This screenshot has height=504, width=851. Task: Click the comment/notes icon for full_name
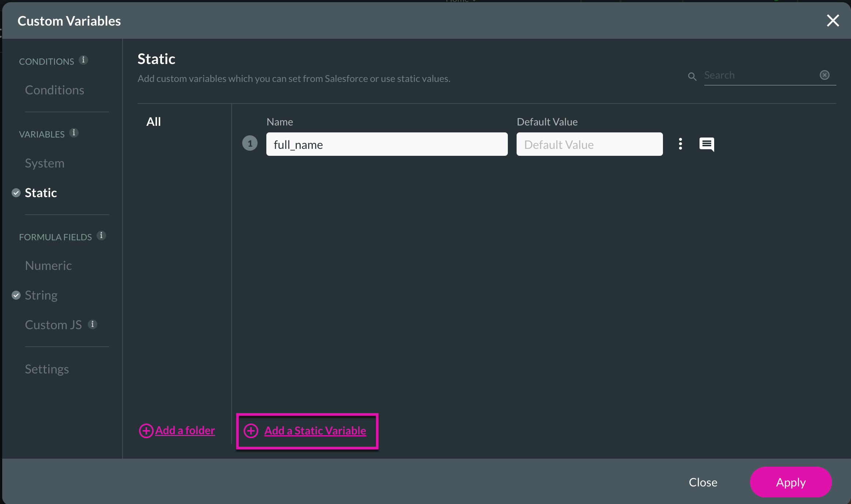tap(706, 144)
